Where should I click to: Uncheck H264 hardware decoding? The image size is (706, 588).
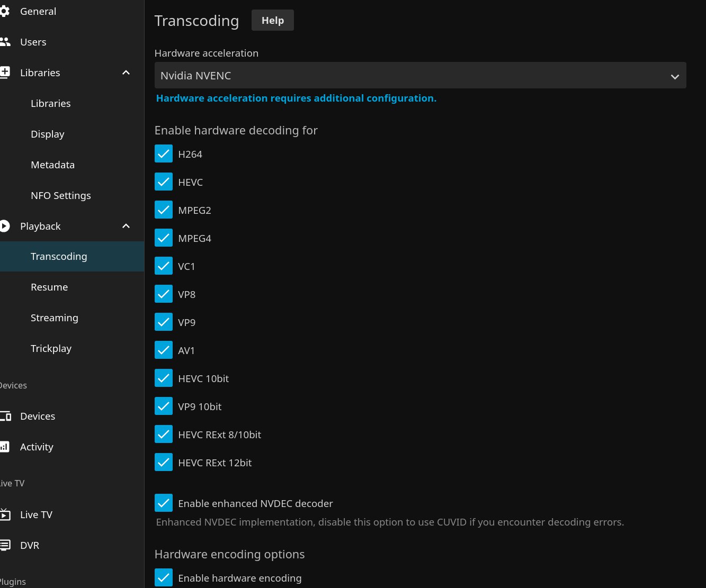pyautogui.click(x=164, y=154)
